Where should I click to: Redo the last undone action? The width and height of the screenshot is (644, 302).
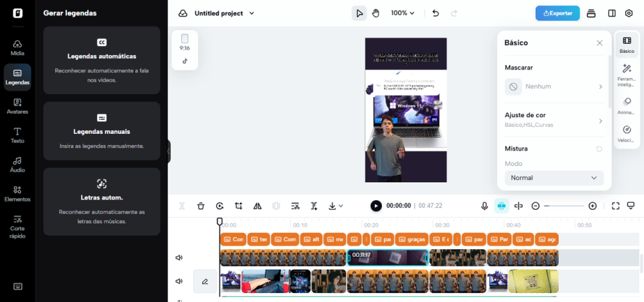pos(454,13)
